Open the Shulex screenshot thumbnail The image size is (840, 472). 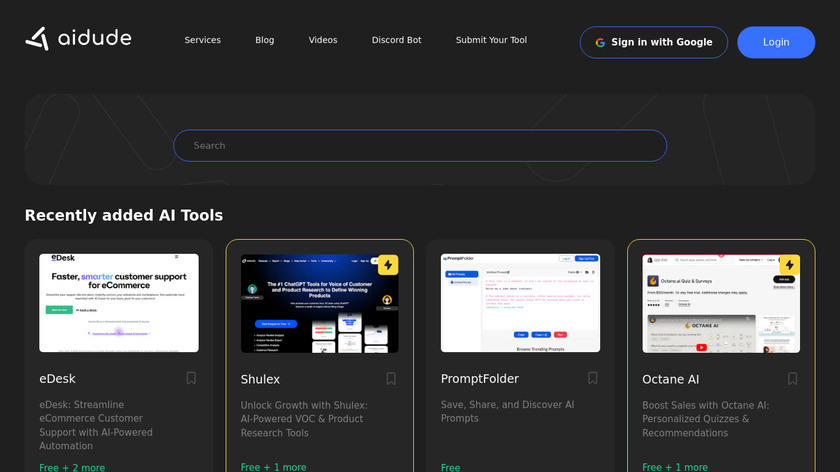(320, 303)
